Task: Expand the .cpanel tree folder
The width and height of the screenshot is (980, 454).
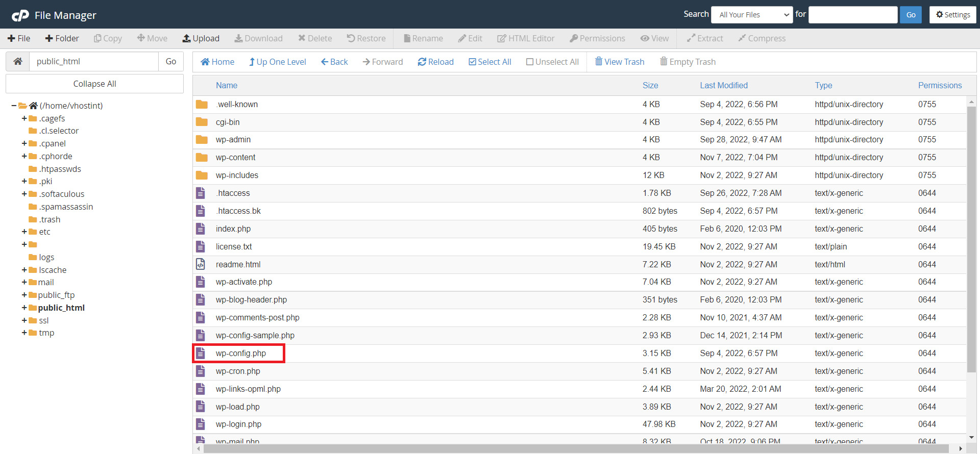Action: click(x=24, y=143)
